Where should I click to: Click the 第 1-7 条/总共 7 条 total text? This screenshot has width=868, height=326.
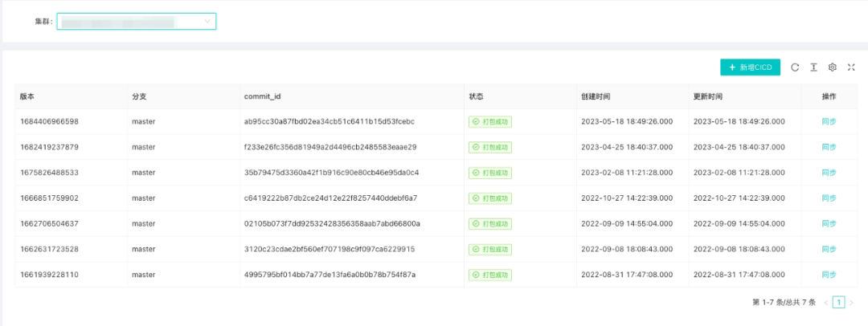tap(784, 303)
